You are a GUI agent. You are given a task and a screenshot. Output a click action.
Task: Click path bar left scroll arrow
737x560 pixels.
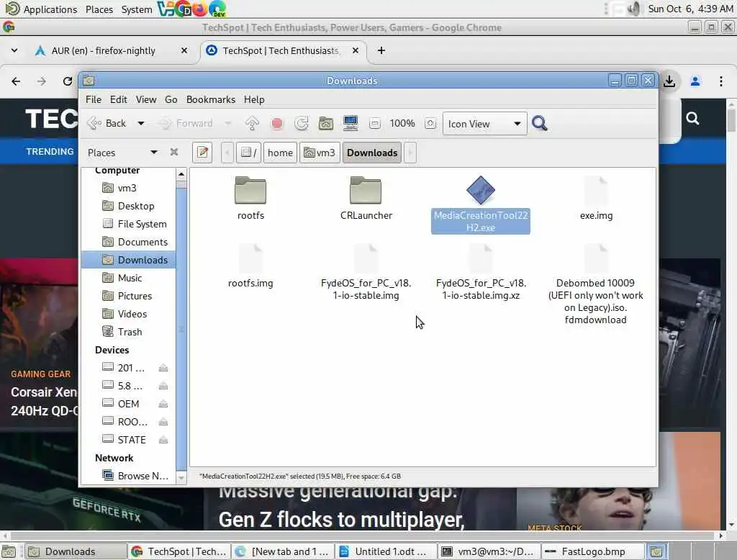227,153
